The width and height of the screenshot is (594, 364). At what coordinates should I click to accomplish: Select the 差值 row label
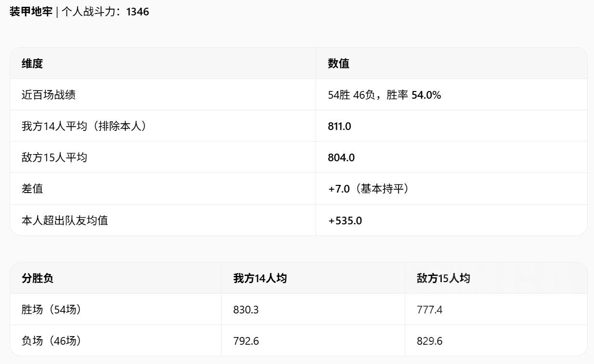pyautogui.click(x=32, y=189)
